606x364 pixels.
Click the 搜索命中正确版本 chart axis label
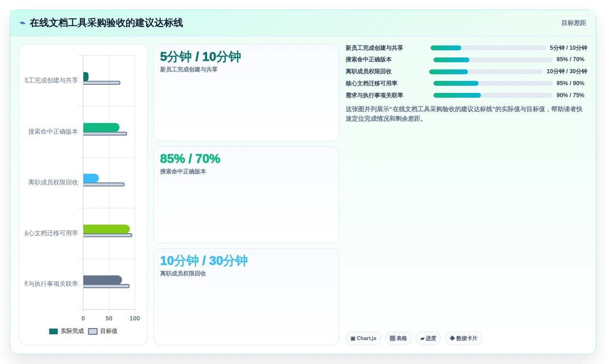coord(53,132)
